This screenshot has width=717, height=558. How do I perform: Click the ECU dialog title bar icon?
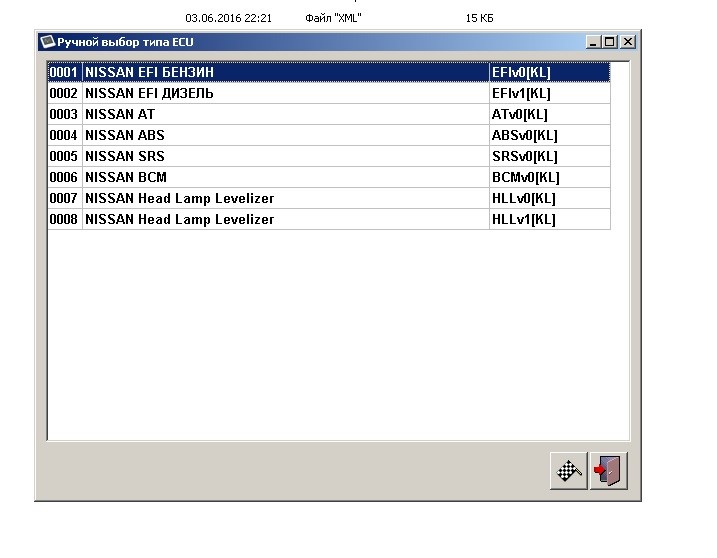tap(47, 42)
